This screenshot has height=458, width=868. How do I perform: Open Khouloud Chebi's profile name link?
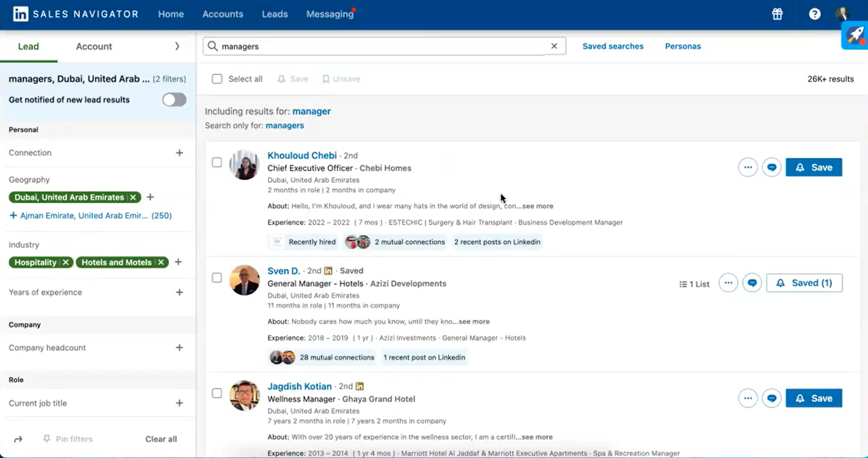click(302, 156)
